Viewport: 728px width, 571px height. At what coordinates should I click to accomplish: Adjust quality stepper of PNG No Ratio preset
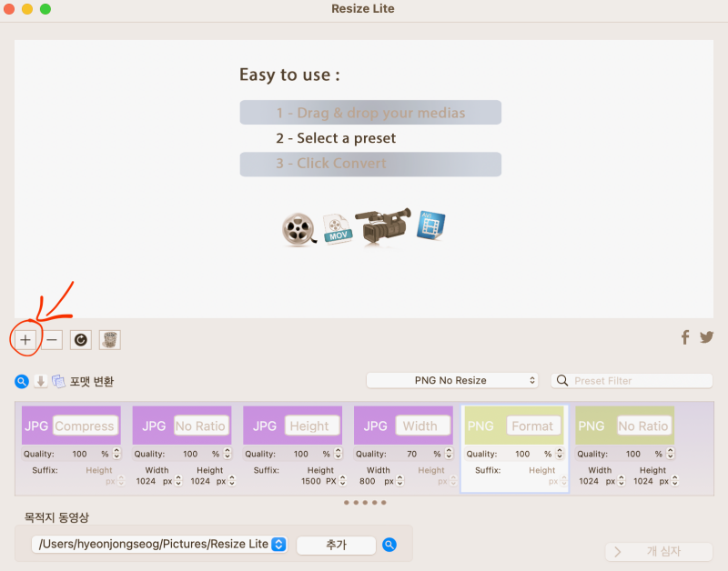(671, 453)
